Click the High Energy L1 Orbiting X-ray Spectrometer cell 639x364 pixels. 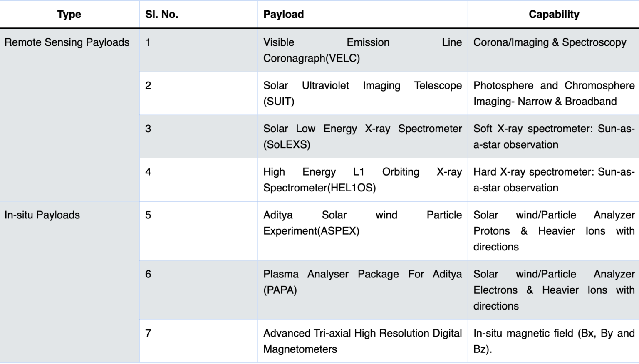362,180
